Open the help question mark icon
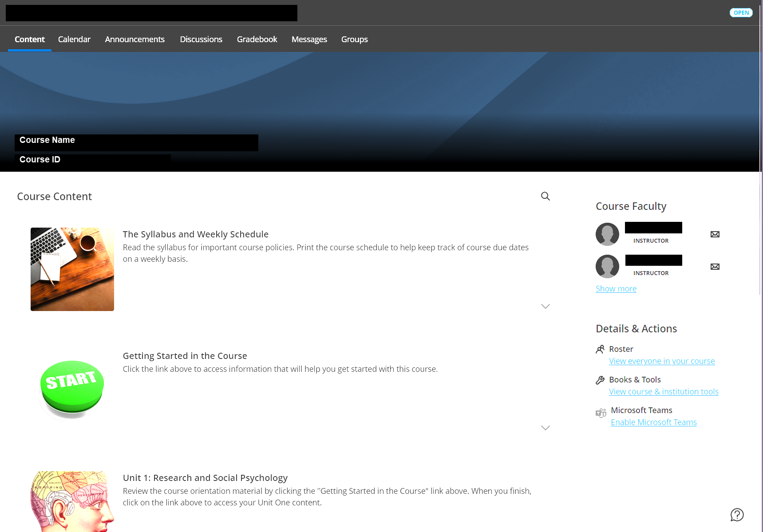 pyautogui.click(x=737, y=515)
